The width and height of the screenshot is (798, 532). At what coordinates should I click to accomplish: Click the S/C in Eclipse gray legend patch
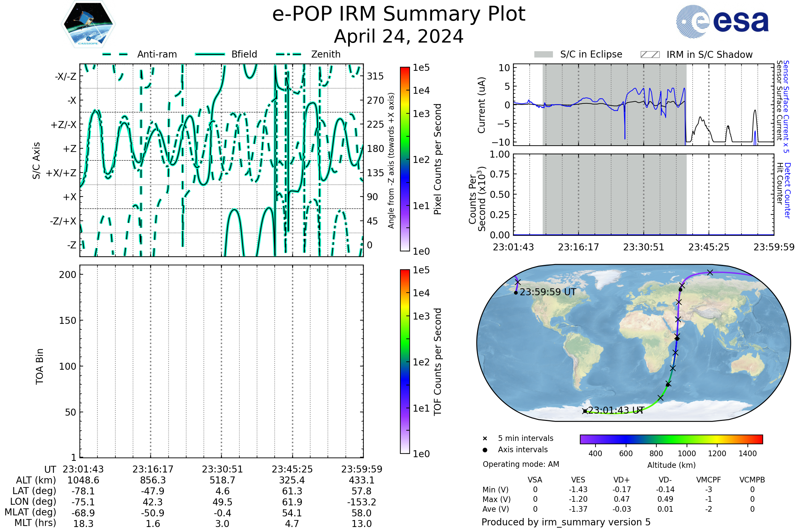pyautogui.click(x=543, y=55)
